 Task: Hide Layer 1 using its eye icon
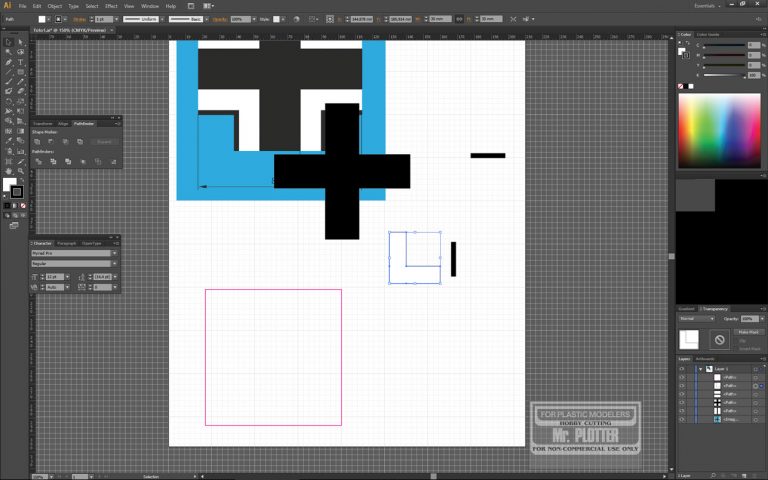[x=682, y=368]
